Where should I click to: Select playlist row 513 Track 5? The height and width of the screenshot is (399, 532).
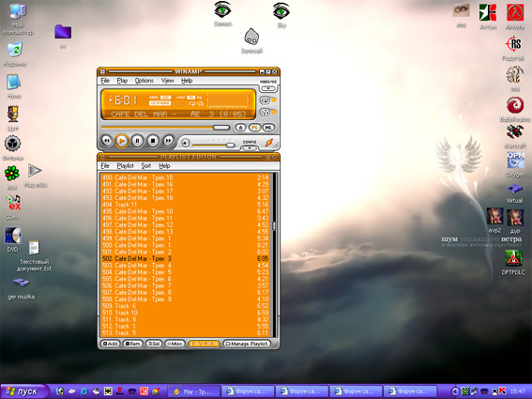pos(185,332)
